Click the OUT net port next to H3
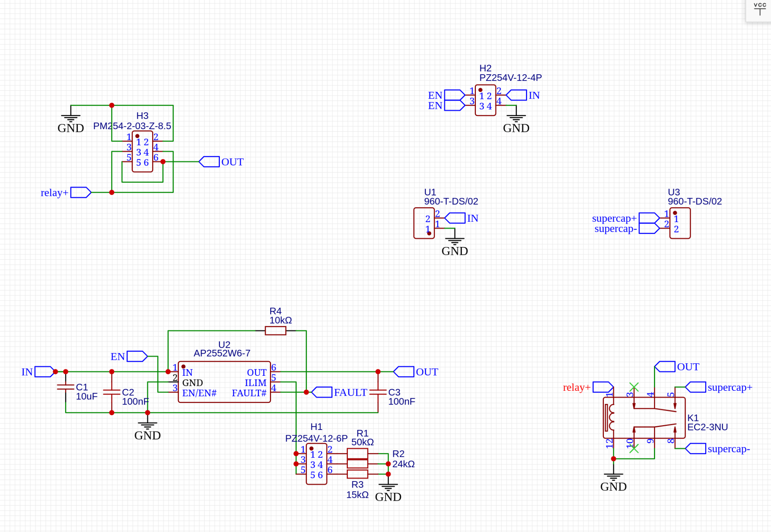Screen dimensions: 771x532 point(209,162)
